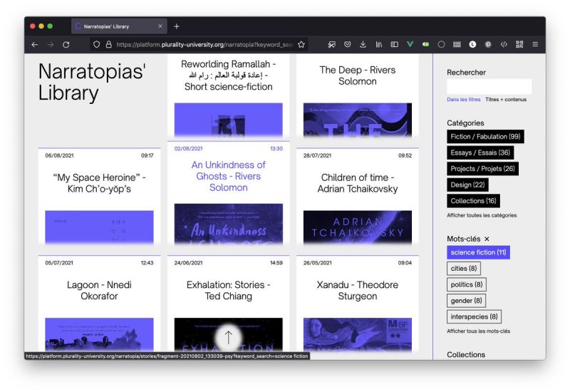Click the Rechercher search field
570x392 pixels.
point(489,86)
